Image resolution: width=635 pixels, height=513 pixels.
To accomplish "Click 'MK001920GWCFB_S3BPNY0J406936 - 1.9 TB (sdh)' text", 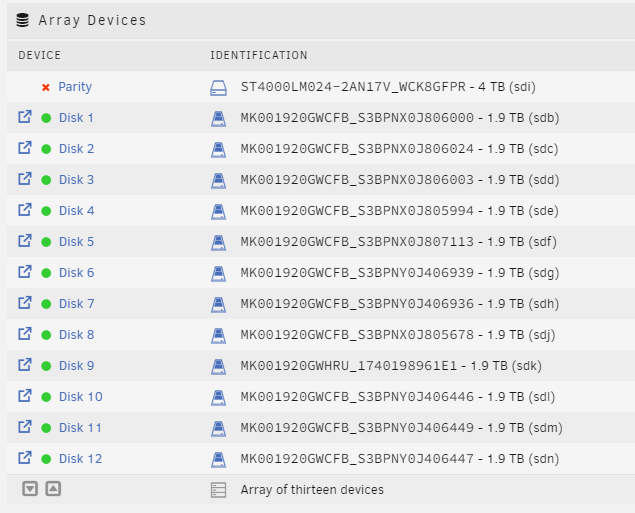I will click(x=400, y=304).
